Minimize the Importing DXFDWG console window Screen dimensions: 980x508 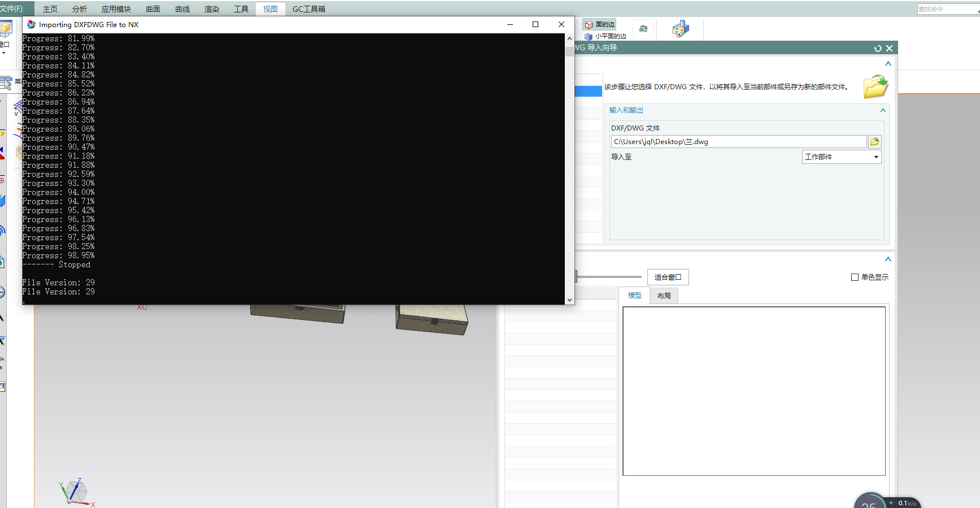510,24
